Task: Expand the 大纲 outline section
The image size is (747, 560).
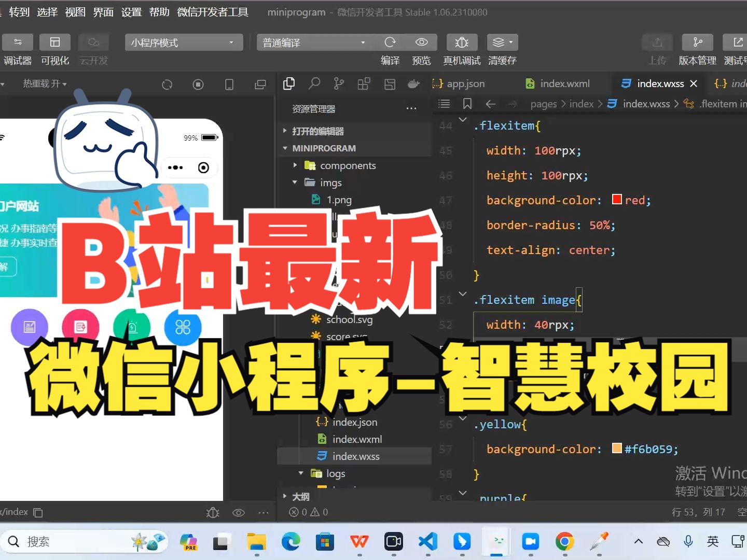Action: [x=301, y=496]
